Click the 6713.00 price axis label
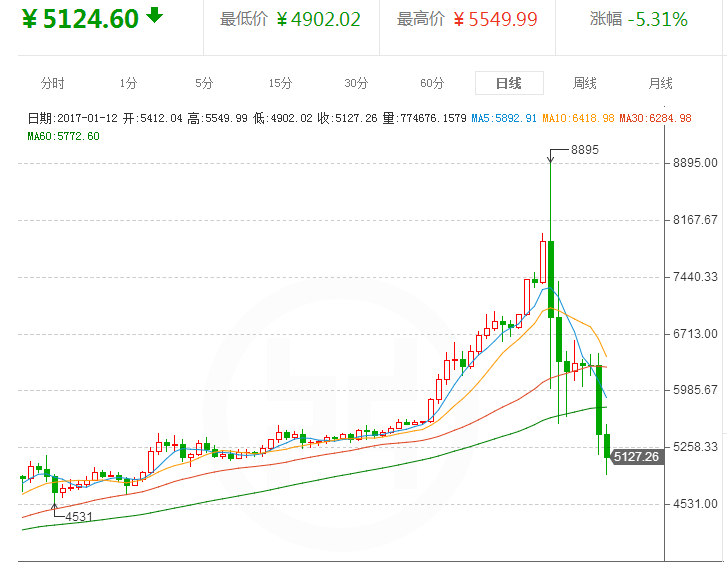The image size is (727, 562). (x=695, y=334)
